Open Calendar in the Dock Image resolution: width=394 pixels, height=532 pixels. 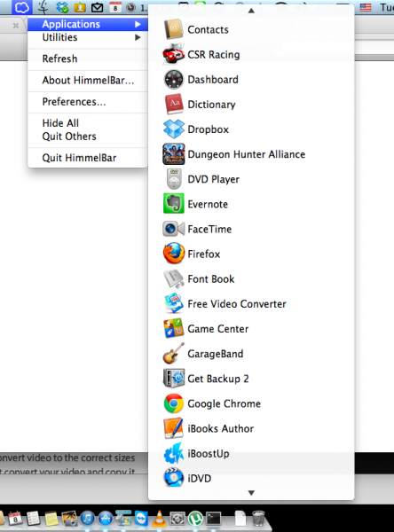point(15,519)
